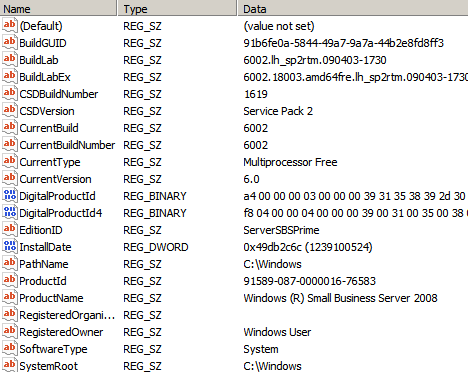The width and height of the screenshot is (468, 372).
Task: Click the REG_DWORD type cell
Action: point(156,247)
